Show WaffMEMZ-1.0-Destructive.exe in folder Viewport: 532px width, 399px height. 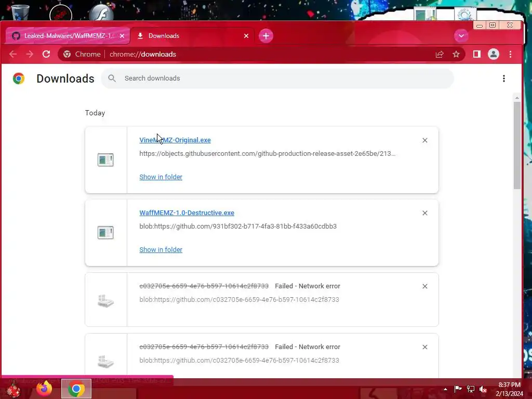click(x=161, y=249)
